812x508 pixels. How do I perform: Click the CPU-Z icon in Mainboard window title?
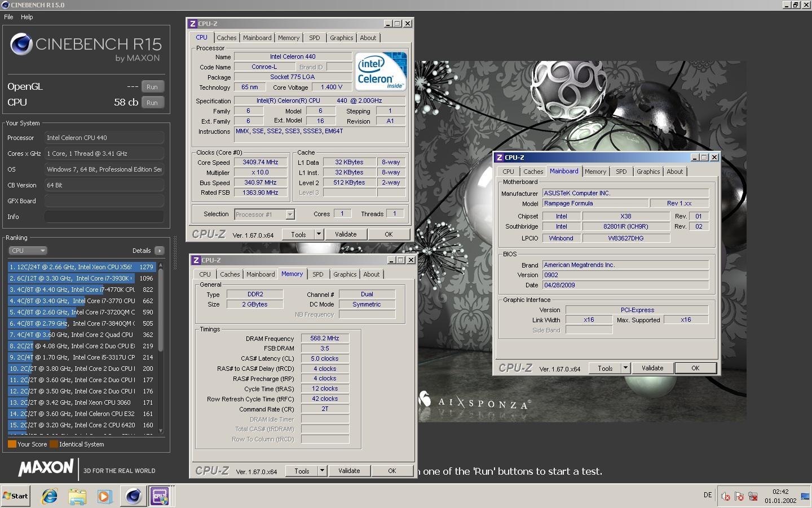[x=500, y=157]
